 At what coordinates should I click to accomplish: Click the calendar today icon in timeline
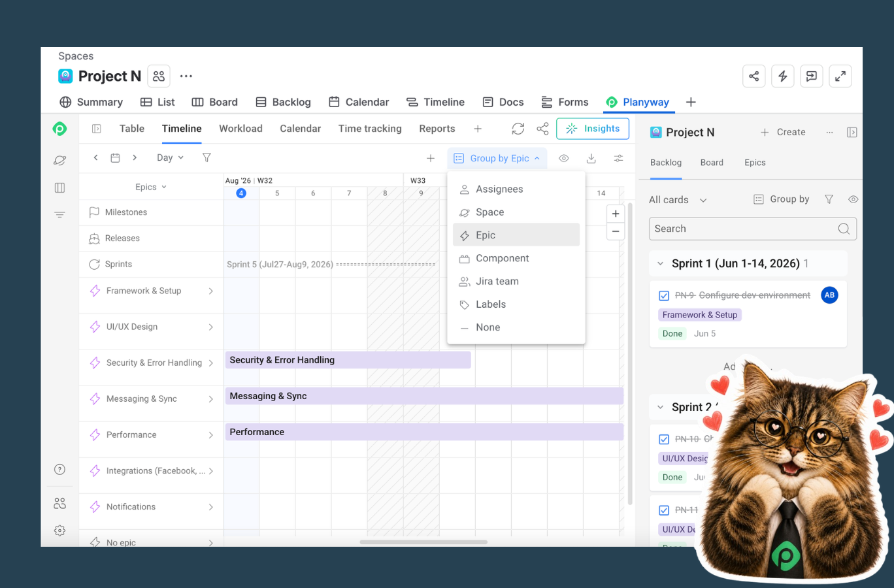[115, 157]
